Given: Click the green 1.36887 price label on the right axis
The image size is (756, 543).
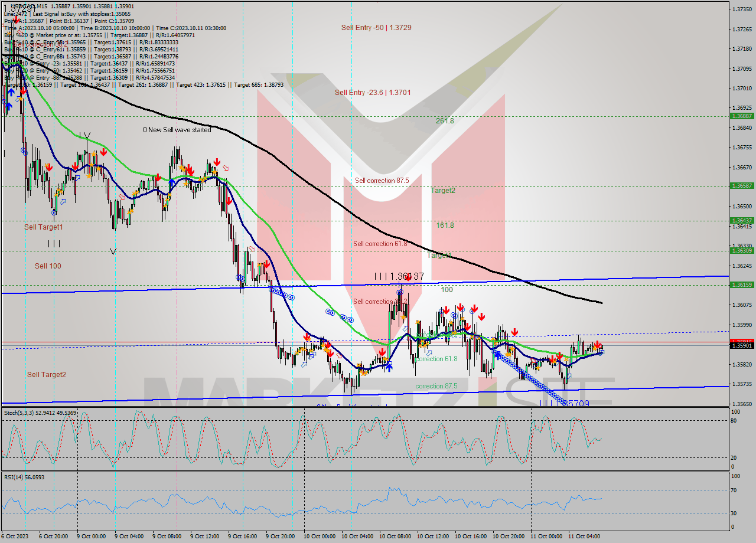Looking at the screenshot, I should coord(743,117).
